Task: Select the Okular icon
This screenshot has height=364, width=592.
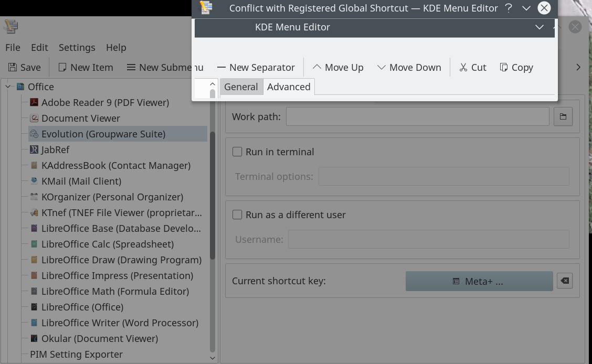Action: tap(34, 338)
